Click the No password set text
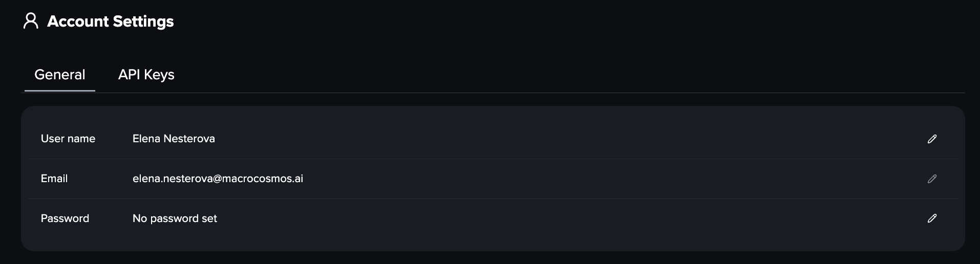The image size is (980, 264). tap(175, 218)
